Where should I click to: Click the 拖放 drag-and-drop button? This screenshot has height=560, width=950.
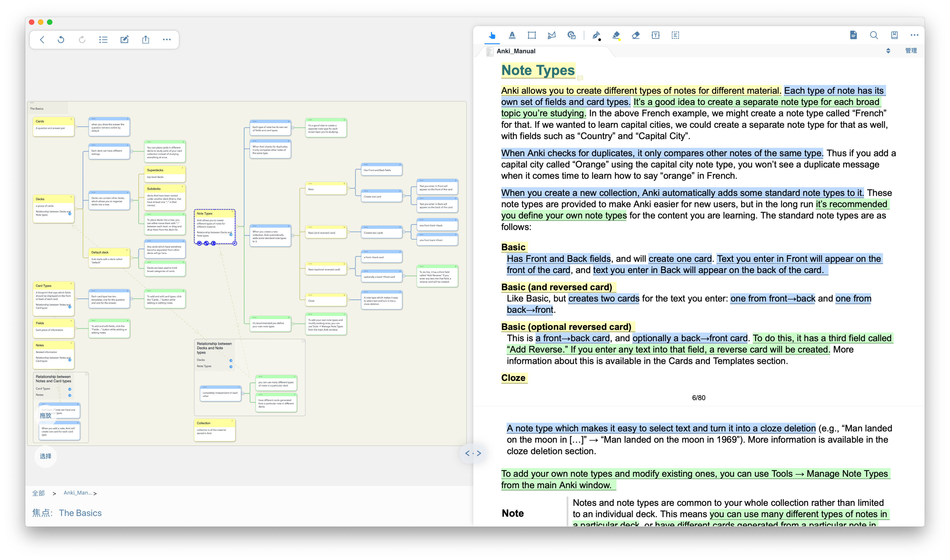pyautogui.click(x=46, y=415)
